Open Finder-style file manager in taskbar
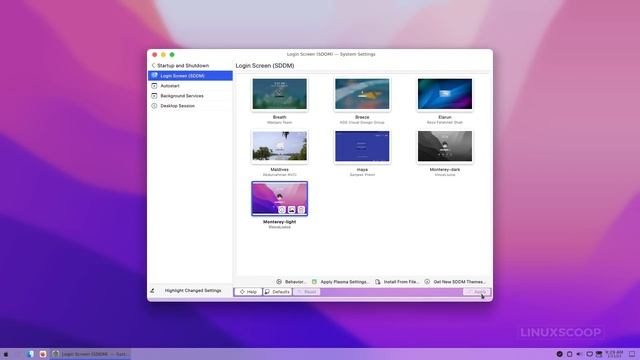This screenshot has width=640, height=360. pyautogui.click(x=31, y=354)
